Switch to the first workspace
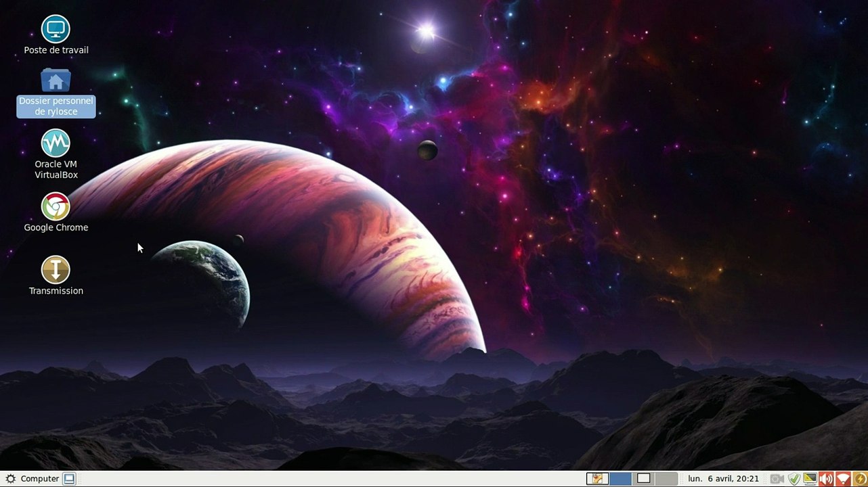This screenshot has width=868, height=487. pyautogui.click(x=597, y=479)
